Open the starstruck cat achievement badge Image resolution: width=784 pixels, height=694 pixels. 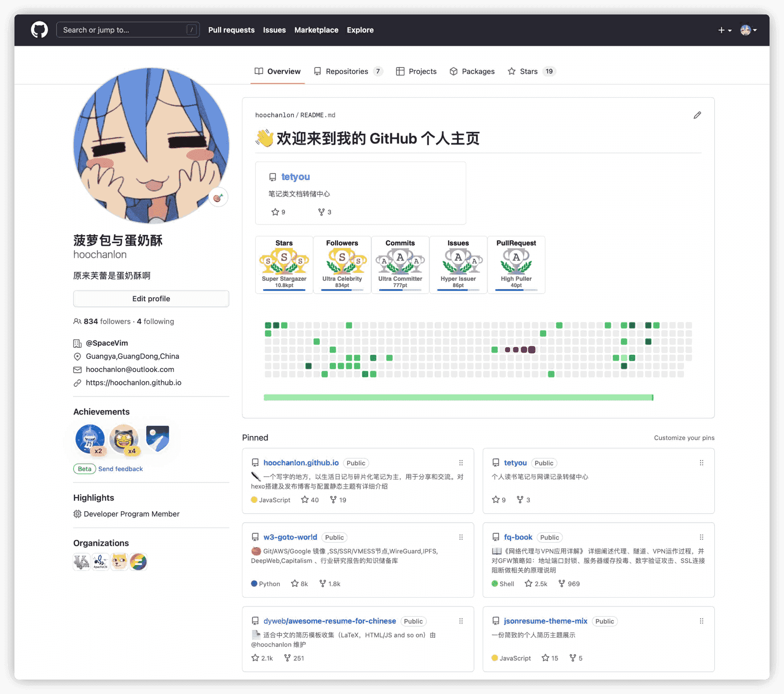coord(124,439)
